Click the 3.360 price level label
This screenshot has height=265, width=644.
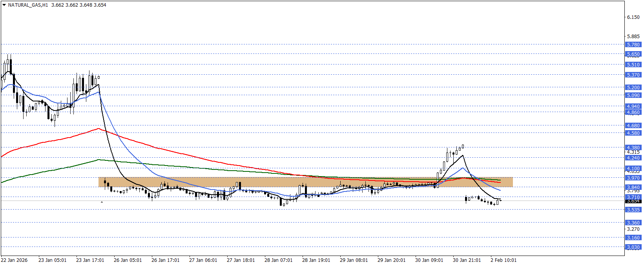pyautogui.click(x=633, y=223)
